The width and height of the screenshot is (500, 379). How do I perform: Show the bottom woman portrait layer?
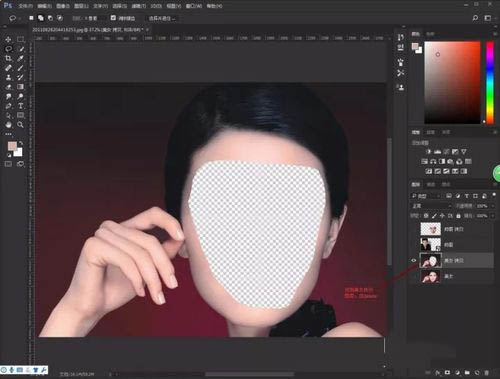pos(414,276)
